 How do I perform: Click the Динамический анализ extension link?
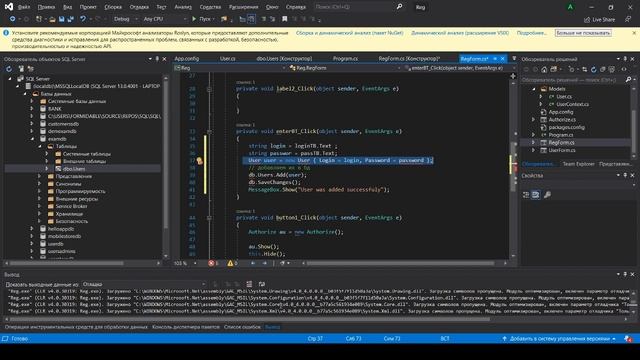tap(460, 33)
